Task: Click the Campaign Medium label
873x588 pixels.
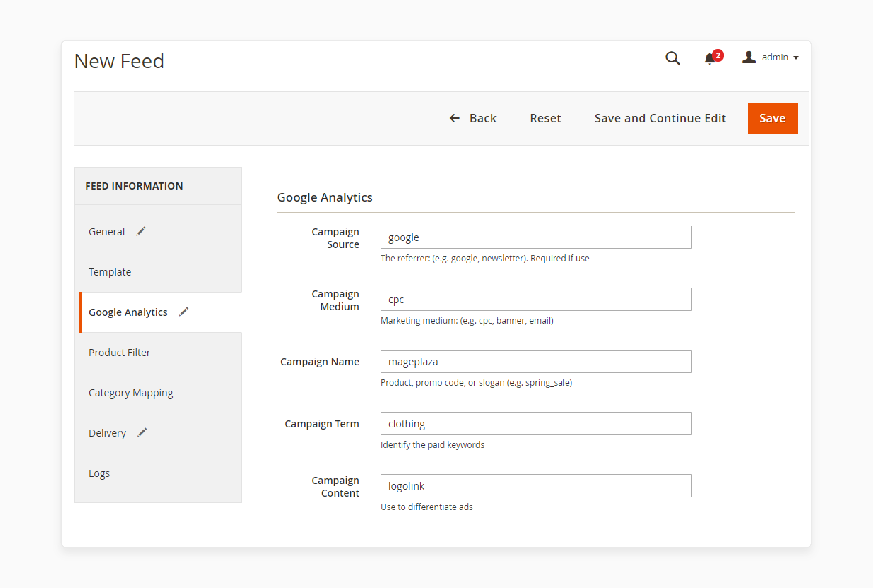Action: click(336, 300)
